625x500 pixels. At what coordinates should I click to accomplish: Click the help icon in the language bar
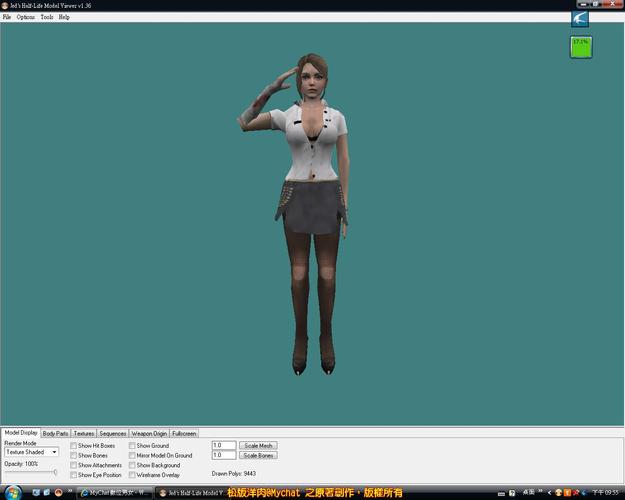coord(512,493)
